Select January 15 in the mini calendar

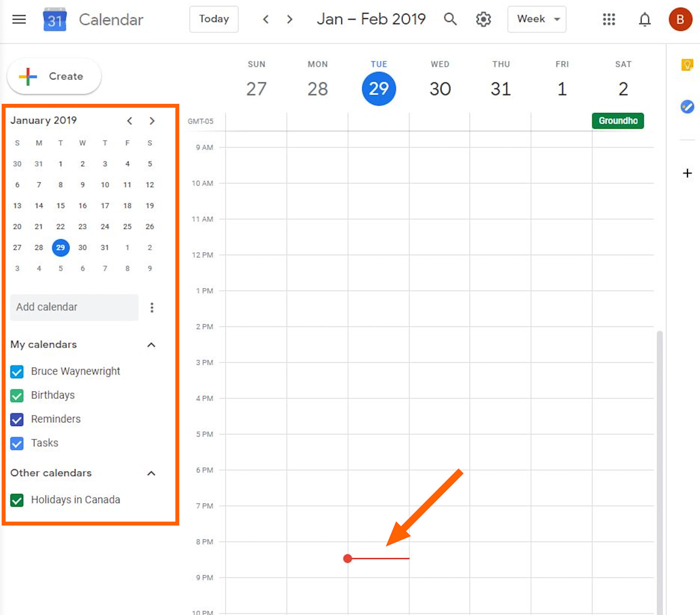click(x=60, y=205)
